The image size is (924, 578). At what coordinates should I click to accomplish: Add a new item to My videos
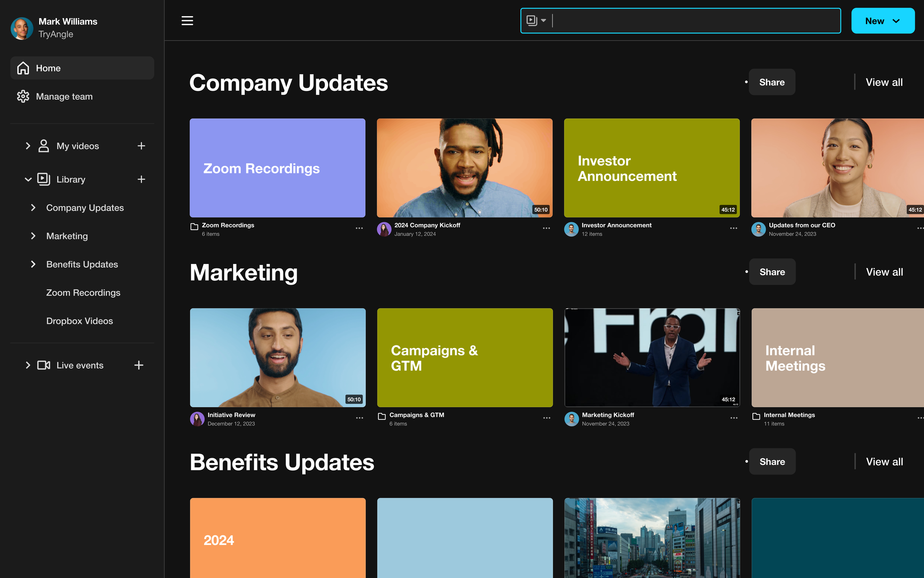pyautogui.click(x=141, y=146)
